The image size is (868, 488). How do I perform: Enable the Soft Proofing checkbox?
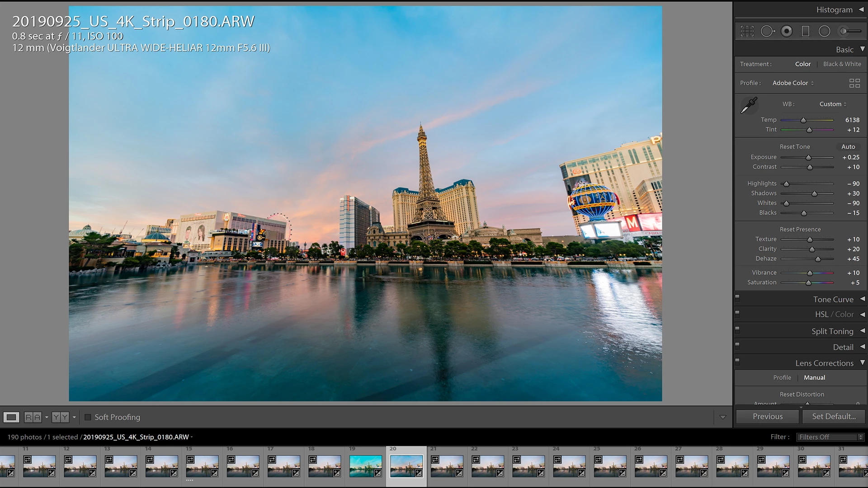tap(88, 417)
